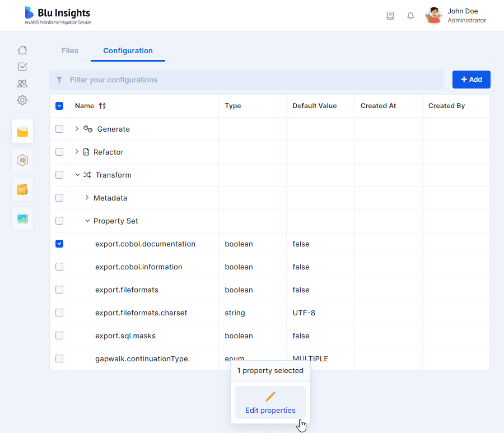
Task: Open the home icon in sidebar
Action: [22, 50]
